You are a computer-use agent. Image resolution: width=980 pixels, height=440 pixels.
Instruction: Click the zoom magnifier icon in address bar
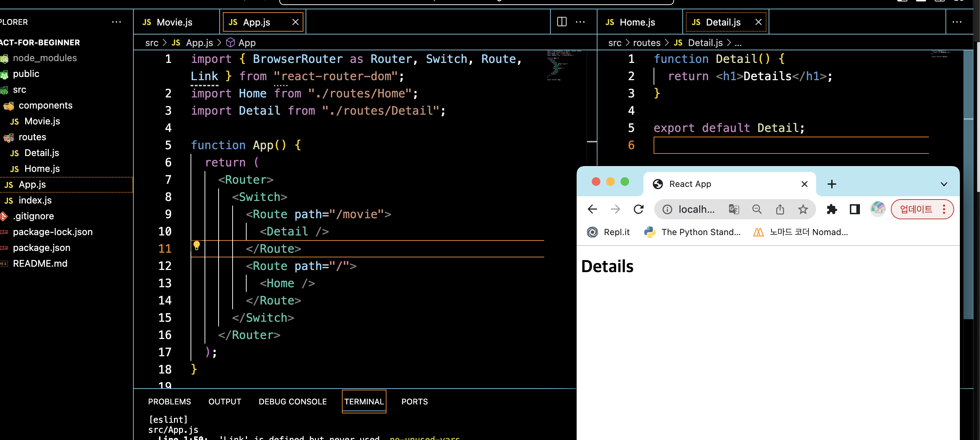757,209
